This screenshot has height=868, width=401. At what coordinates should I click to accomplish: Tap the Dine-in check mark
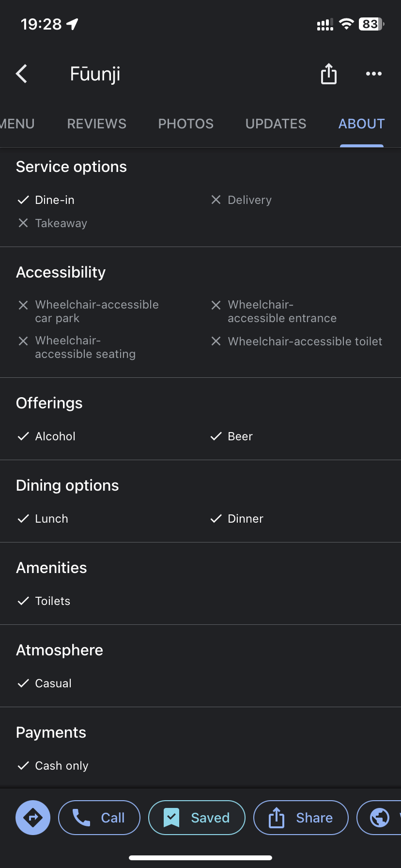23,200
